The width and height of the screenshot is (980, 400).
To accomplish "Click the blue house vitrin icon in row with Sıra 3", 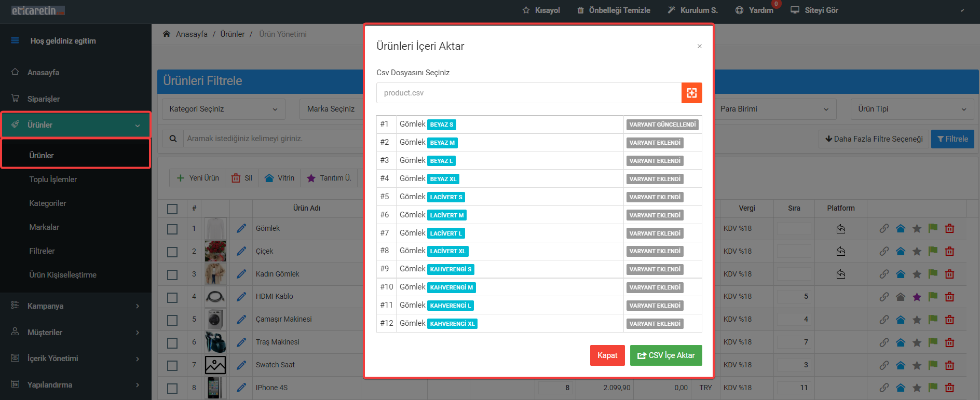I will [901, 365].
